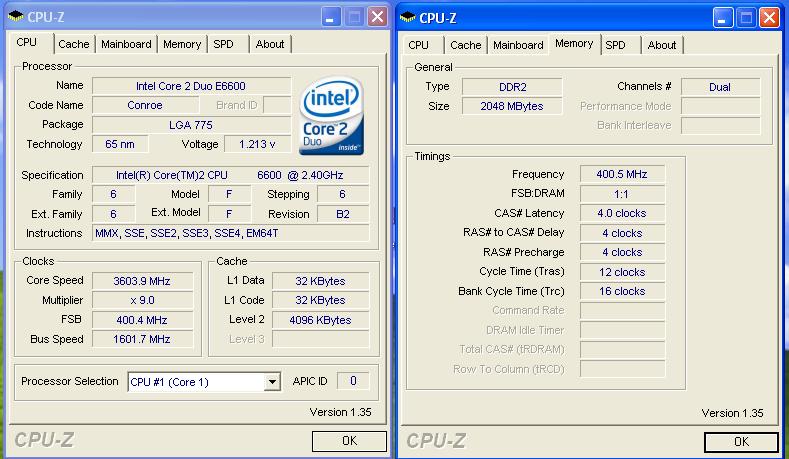The height and width of the screenshot is (459, 789).
Task: Click the RAS# to CAS# Delay value
Action: pyautogui.click(x=622, y=233)
